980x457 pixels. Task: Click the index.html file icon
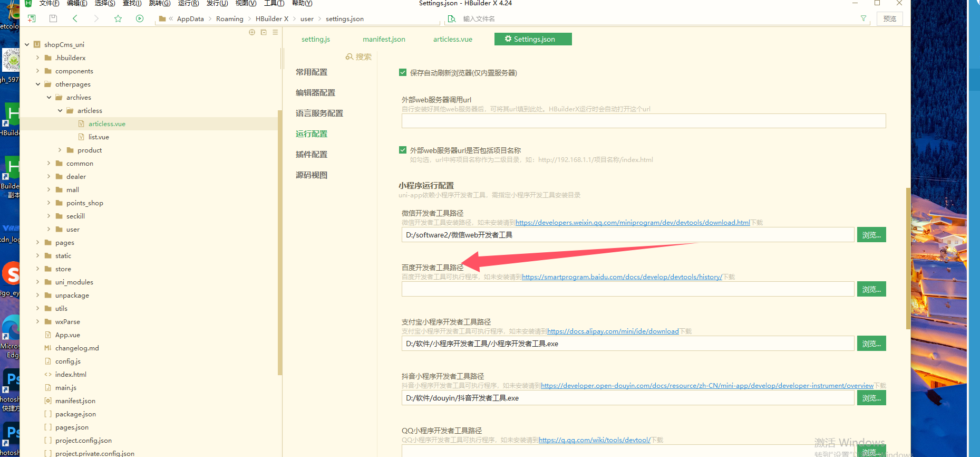point(48,374)
